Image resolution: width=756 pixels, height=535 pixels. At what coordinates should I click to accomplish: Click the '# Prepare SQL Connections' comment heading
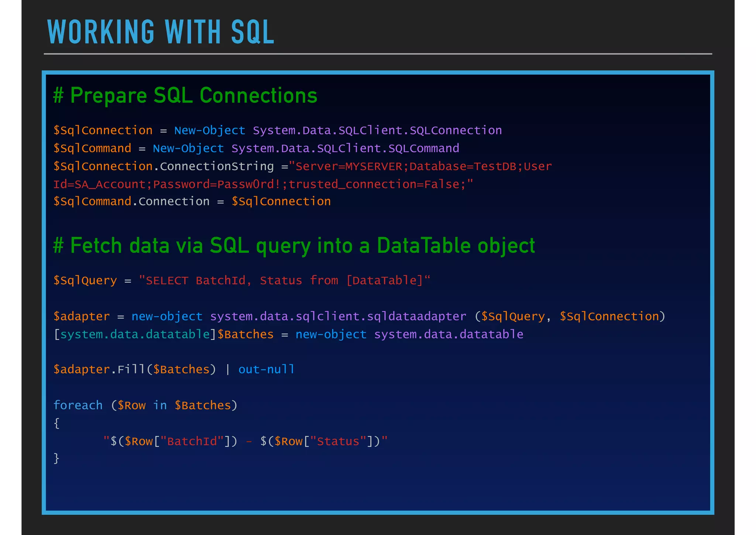coord(185,96)
